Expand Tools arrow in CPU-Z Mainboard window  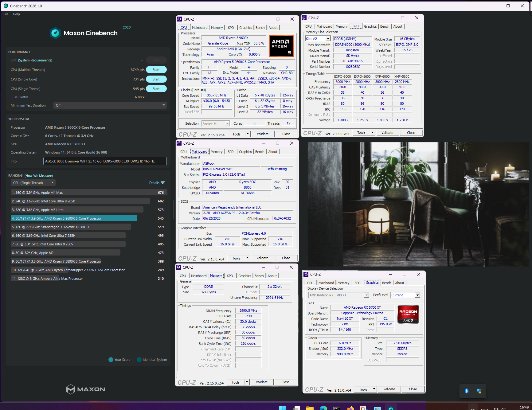point(248,258)
